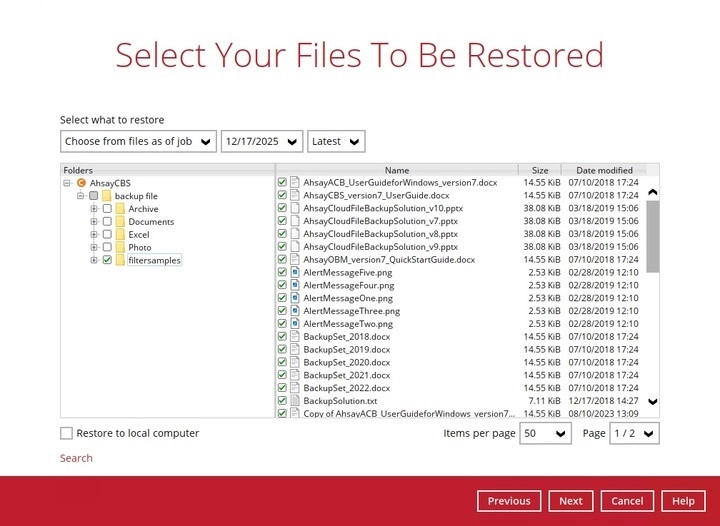Click file icon of BackupSet_2020.docx

click(x=295, y=362)
